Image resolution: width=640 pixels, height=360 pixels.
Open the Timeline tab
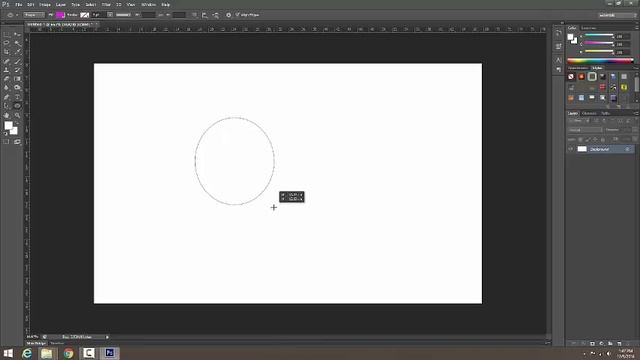pos(57,344)
